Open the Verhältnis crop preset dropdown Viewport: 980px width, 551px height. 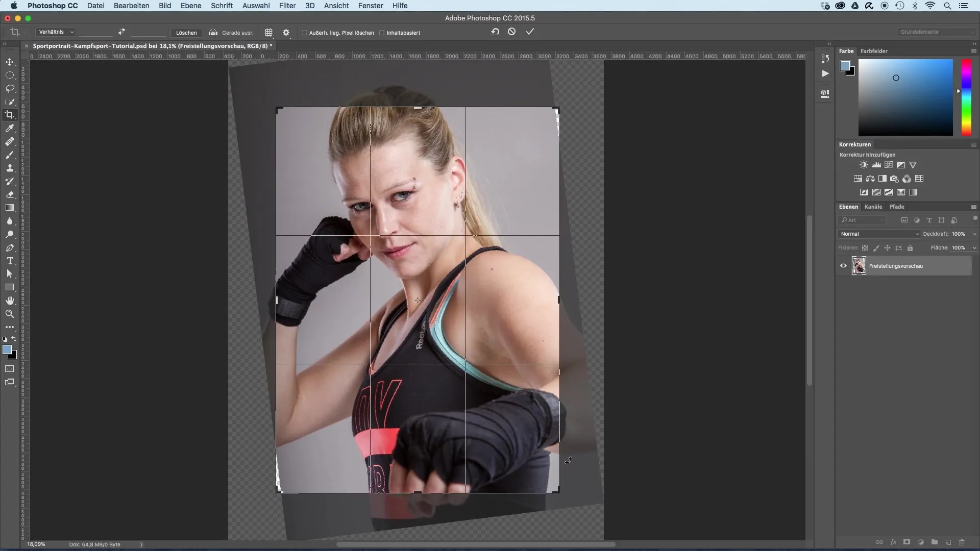pyautogui.click(x=56, y=32)
